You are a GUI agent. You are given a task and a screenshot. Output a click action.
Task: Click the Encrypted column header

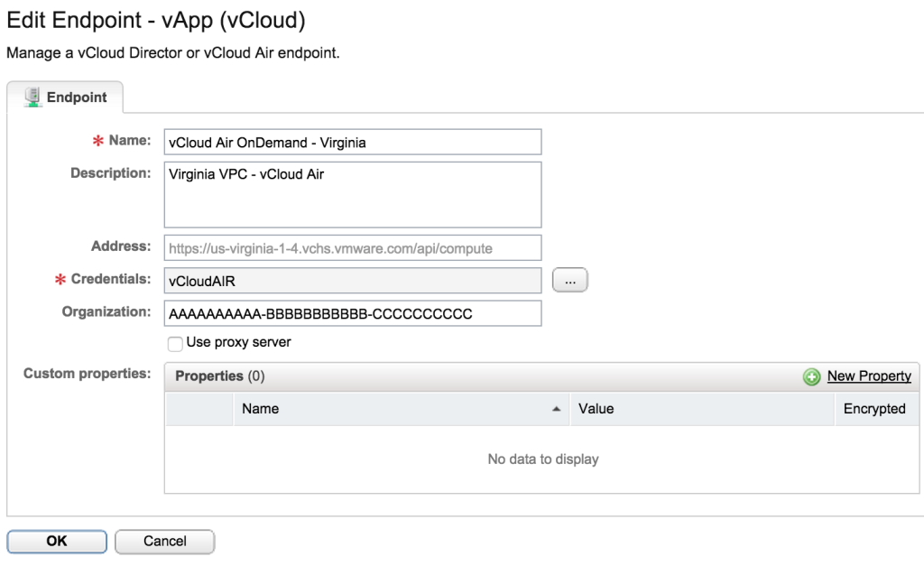(x=873, y=409)
